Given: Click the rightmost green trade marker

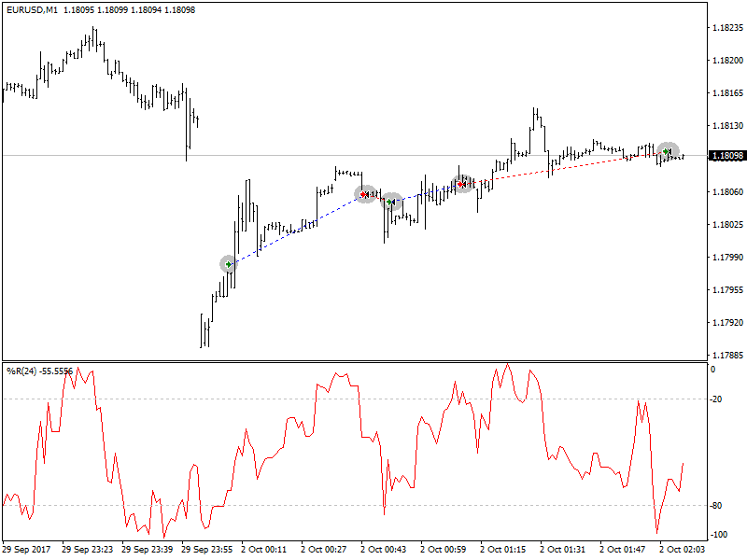Looking at the screenshot, I should tap(667, 151).
